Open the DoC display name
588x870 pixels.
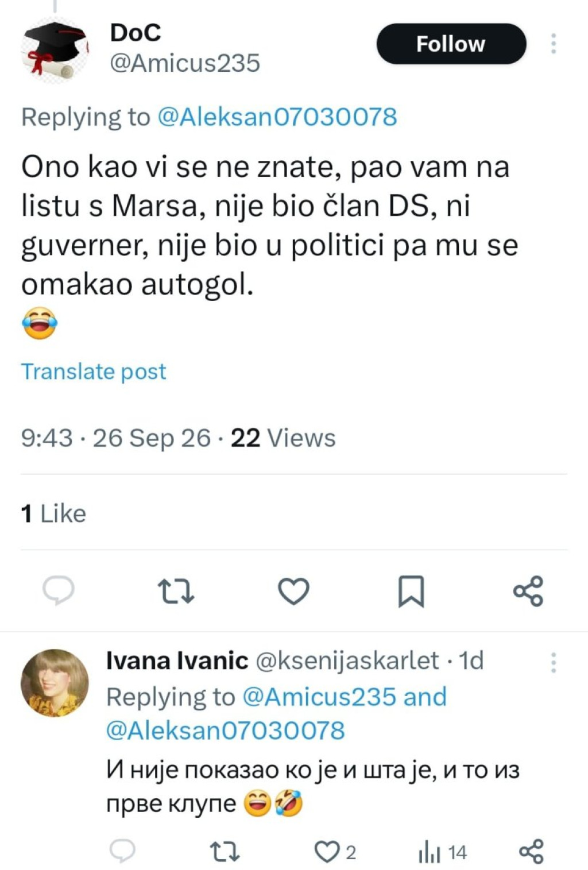click(x=136, y=33)
